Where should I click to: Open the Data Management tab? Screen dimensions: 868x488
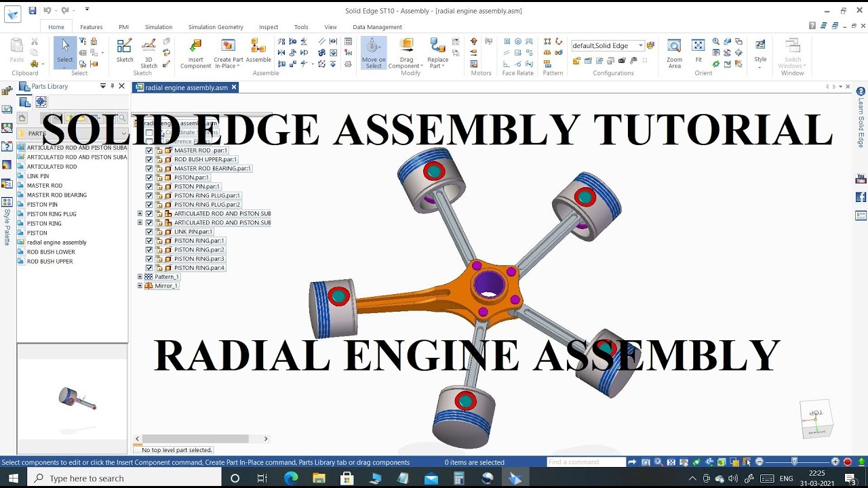377,27
